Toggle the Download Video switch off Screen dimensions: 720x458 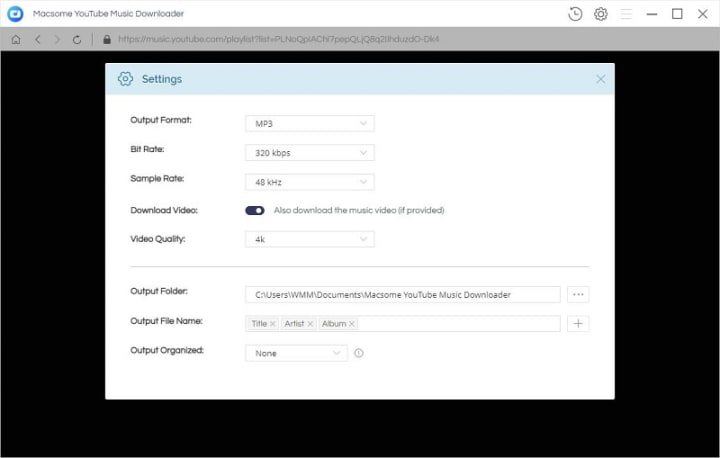(x=255, y=210)
